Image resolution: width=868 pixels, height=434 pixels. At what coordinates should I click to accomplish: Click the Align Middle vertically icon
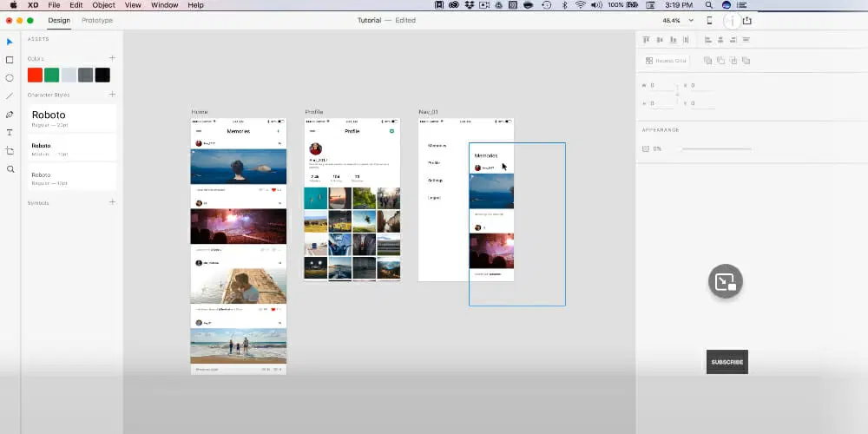pyautogui.click(x=660, y=40)
